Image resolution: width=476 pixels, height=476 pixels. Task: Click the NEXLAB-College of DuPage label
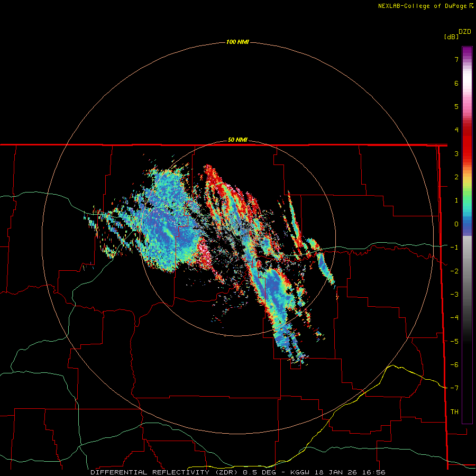tap(422, 6)
